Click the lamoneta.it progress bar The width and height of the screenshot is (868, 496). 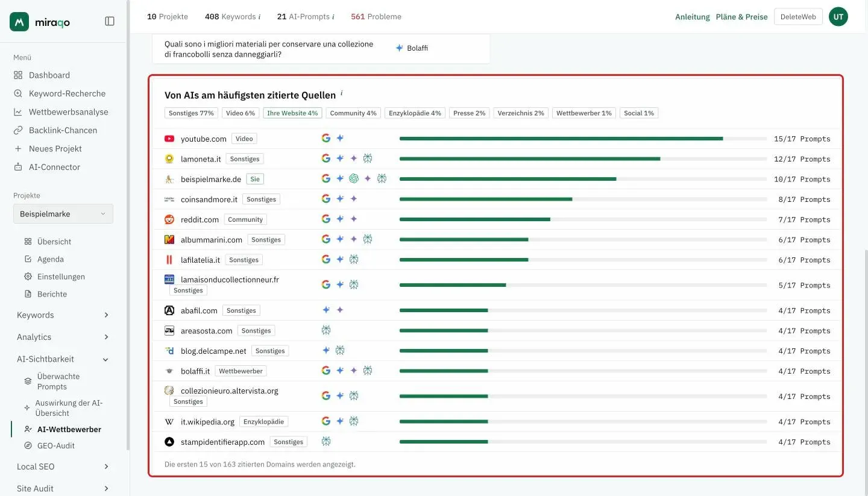point(583,159)
